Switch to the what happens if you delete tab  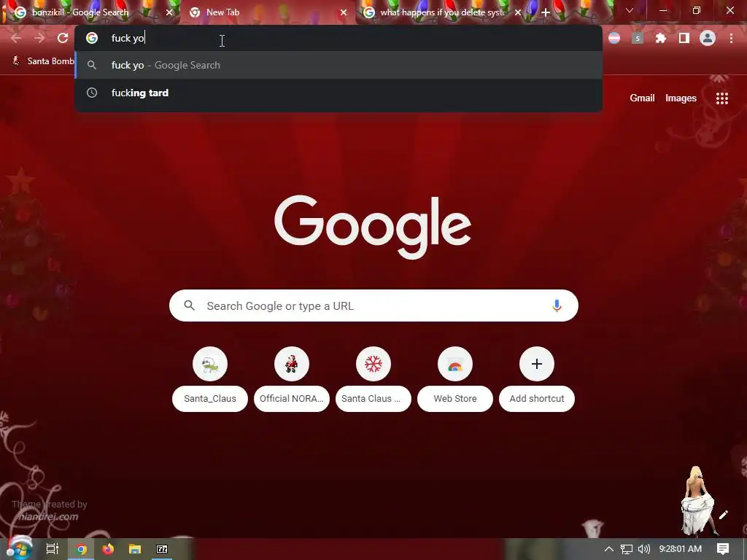(442, 12)
